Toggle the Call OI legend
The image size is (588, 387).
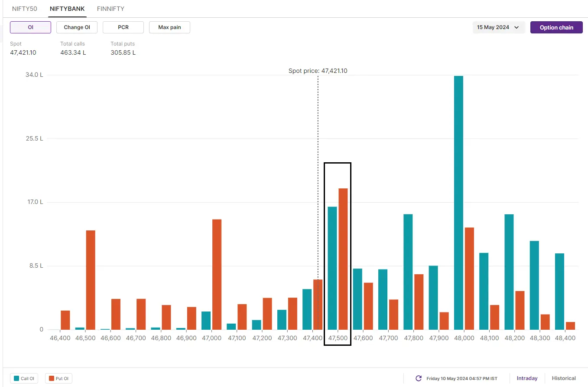pyautogui.click(x=24, y=378)
